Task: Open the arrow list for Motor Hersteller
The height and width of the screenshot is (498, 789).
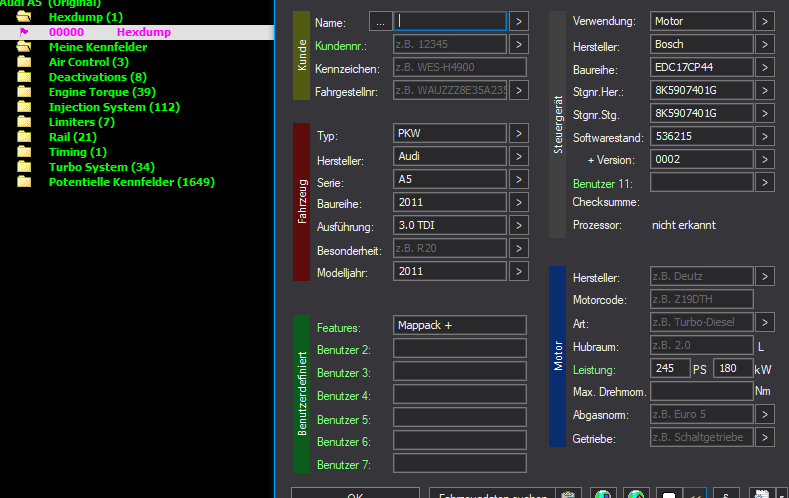Action: [x=765, y=276]
